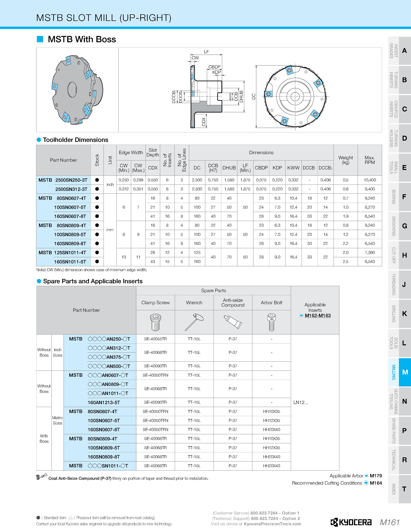
Task: Click the Wrench illustration icon
Action: (194, 322)
